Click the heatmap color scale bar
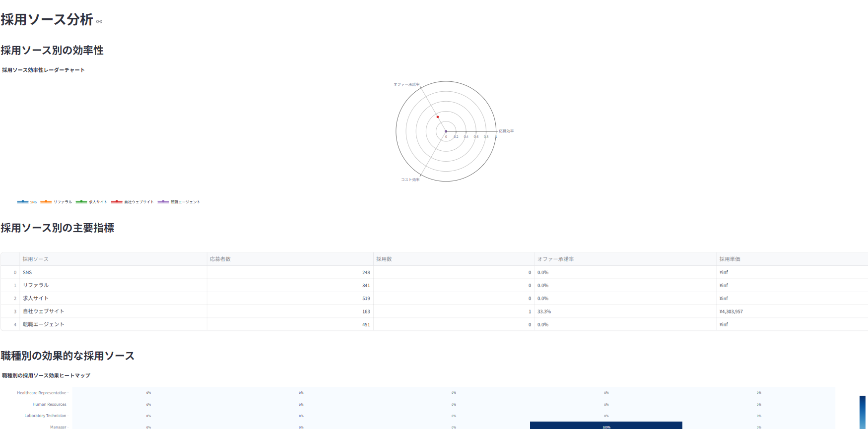Screen dimensions: 868x429 tap(862, 412)
